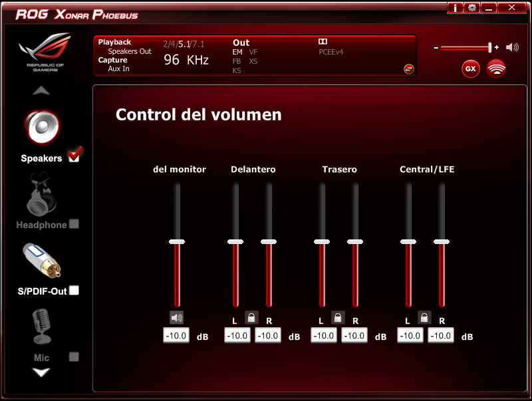The height and width of the screenshot is (401, 532).
Task: Check the Headphone checkbox
Action: (x=74, y=224)
